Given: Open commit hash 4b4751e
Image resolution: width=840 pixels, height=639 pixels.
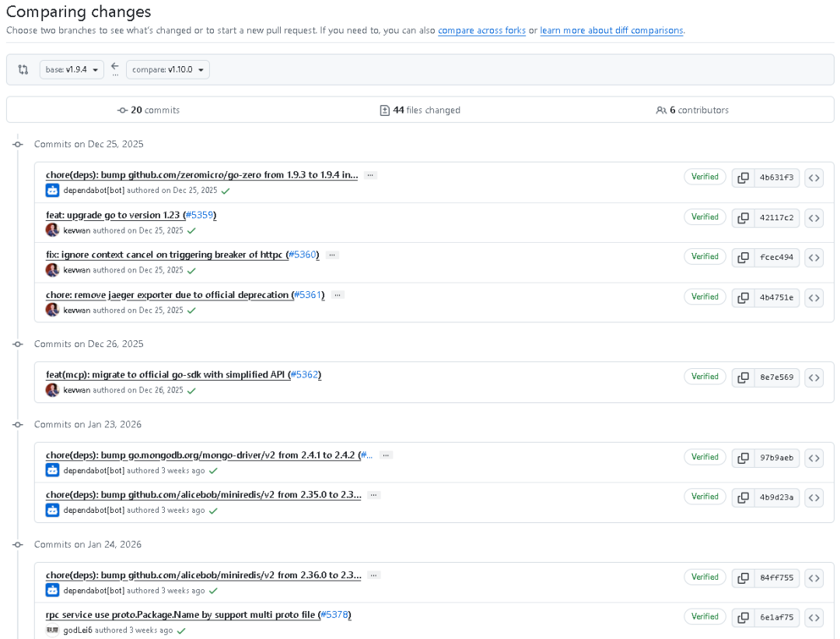Looking at the screenshot, I should point(776,297).
